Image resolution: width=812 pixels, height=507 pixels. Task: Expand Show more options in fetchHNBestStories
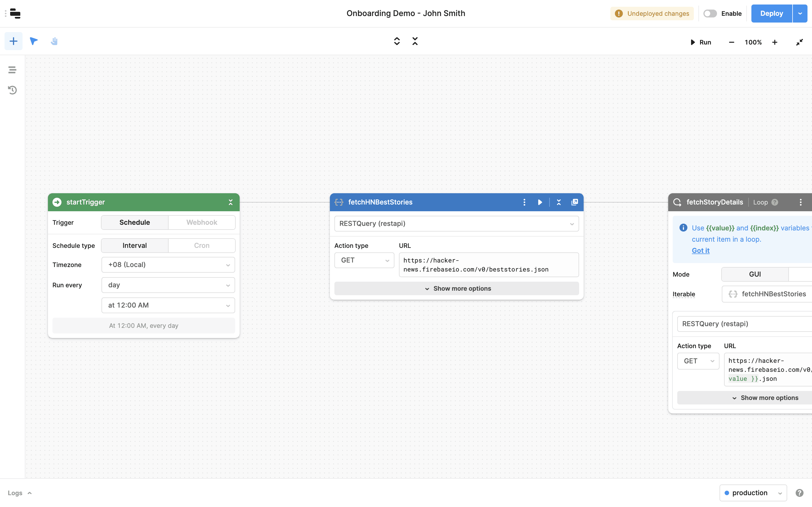pos(456,288)
